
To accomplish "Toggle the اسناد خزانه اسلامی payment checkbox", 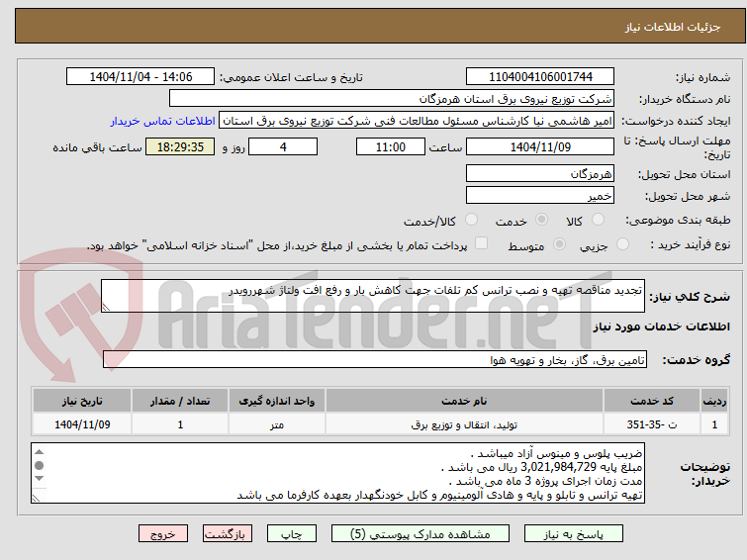I will [482, 243].
